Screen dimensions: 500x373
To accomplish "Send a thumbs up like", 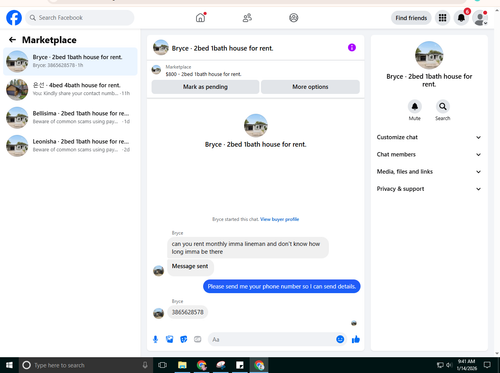I will (x=356, y=339).
